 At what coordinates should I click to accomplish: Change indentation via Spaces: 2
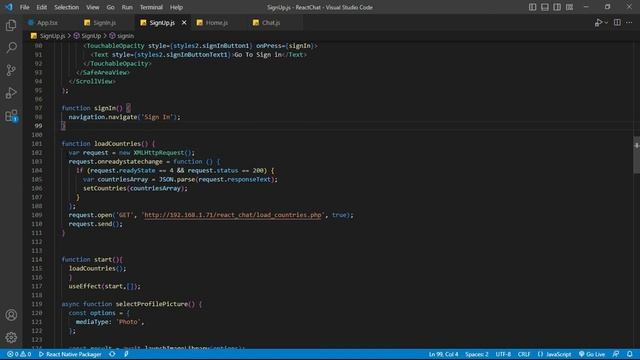click(x=477, y=354)
